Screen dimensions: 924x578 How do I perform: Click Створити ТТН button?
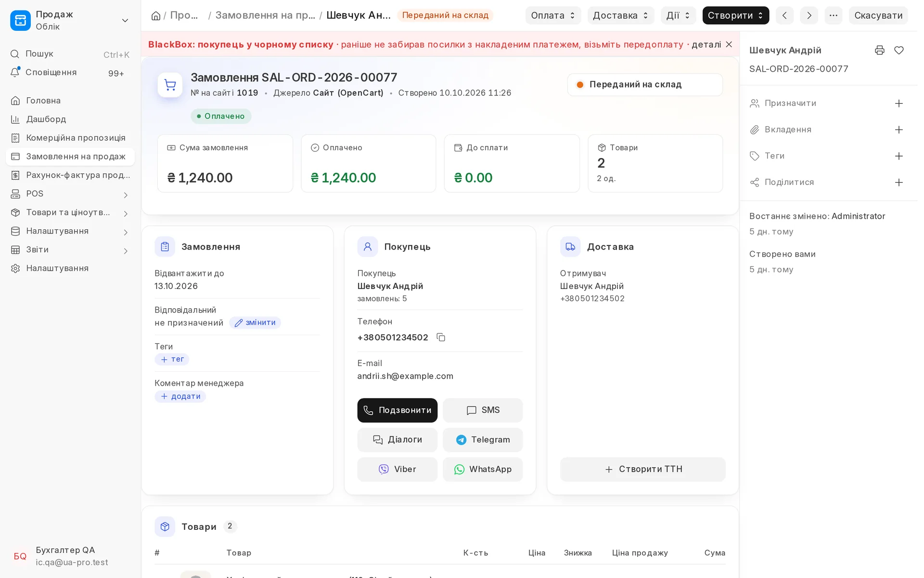click(642, 469)
